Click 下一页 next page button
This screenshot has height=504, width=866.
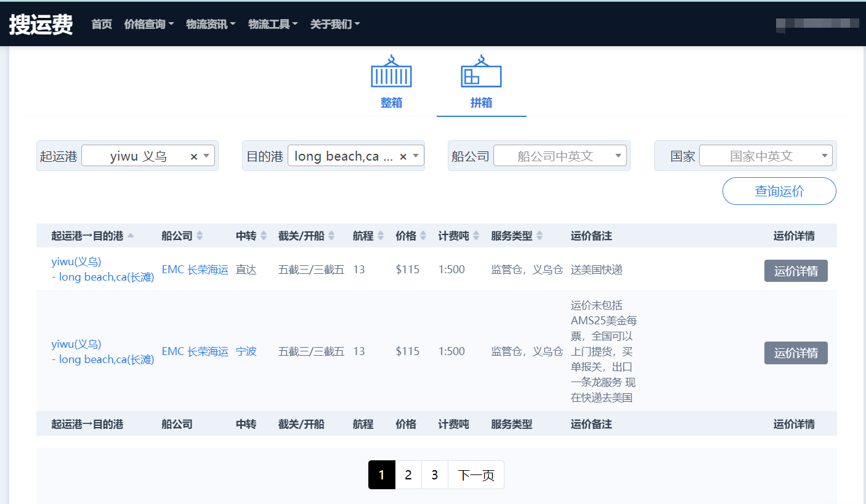click(x=476, y=475)
